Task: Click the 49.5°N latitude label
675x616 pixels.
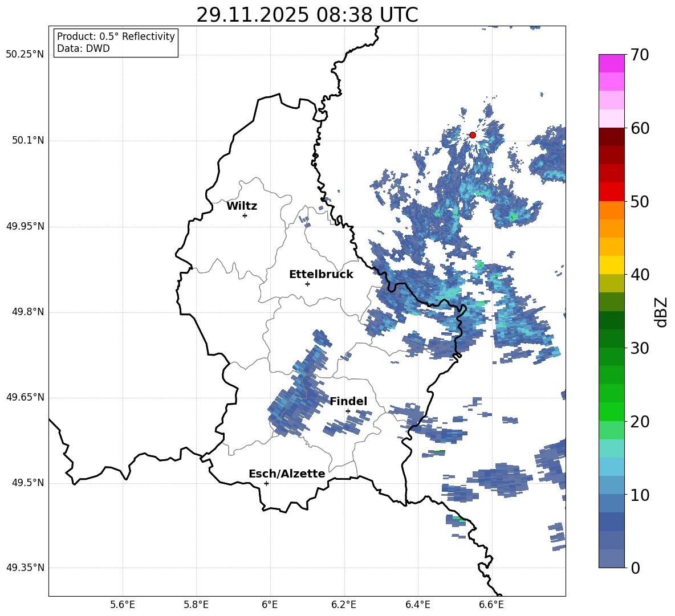Action: (x=28, y=483)
